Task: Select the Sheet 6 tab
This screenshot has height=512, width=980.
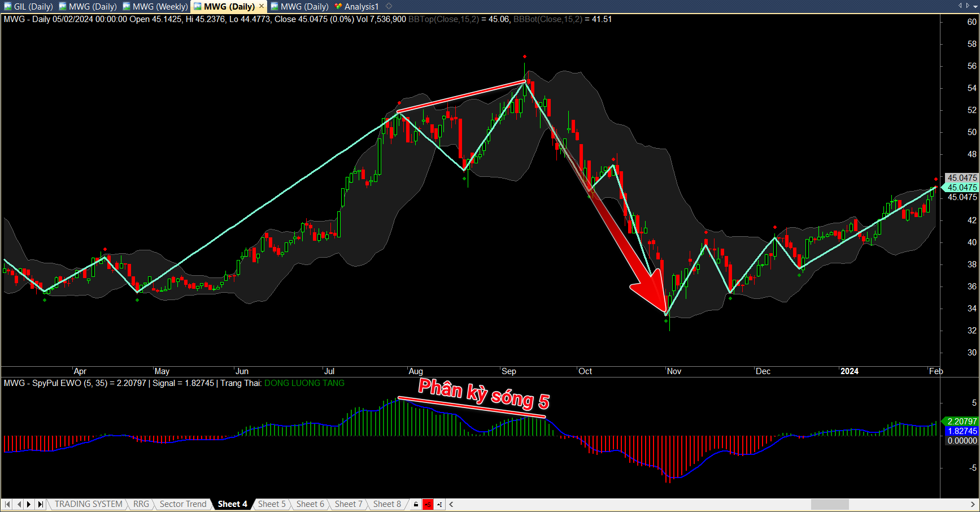Action: (x=310, y=504)
